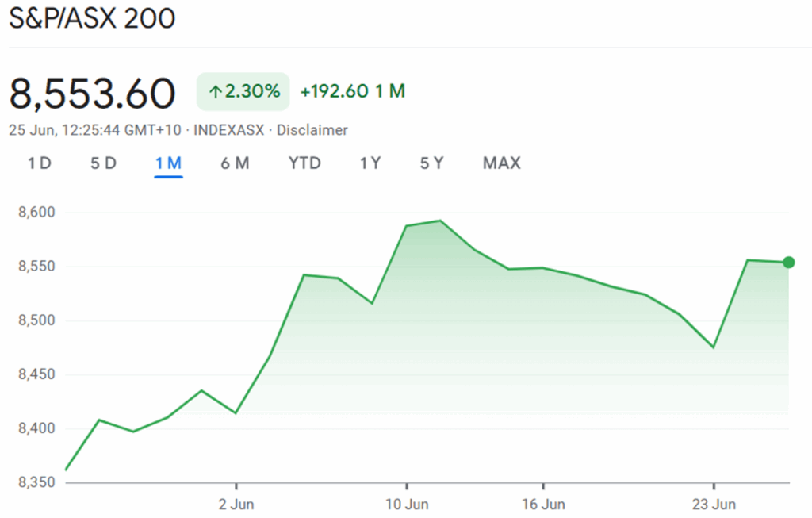The width and height of the screenshot is (812, 518).
Task: Click the green current-price dot on chart
Action: 789,263
